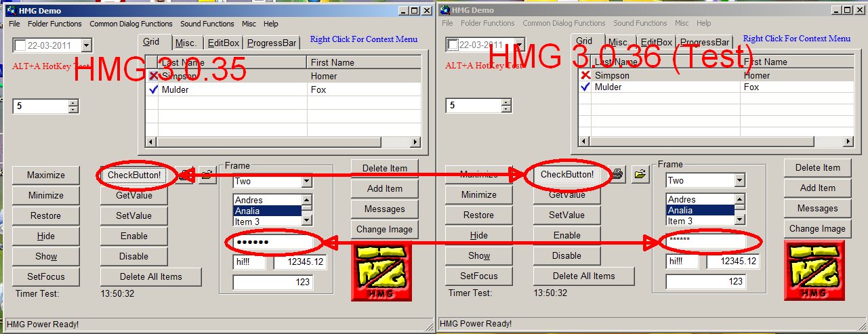The width and height of the screenshot is (868, 334).
Task: Switch to the ProgressBar tab in the left window
Action: (x=271, y=43)
